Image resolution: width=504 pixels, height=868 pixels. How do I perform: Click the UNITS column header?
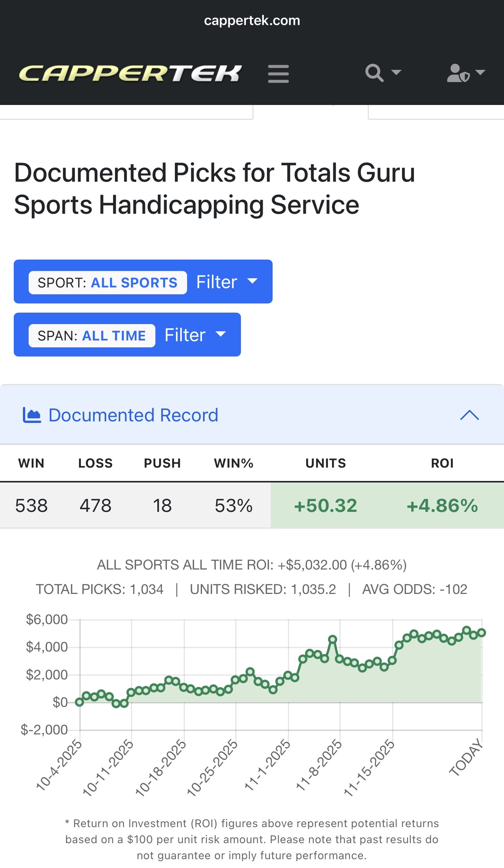pyautogui.click(x=325, y=463)
